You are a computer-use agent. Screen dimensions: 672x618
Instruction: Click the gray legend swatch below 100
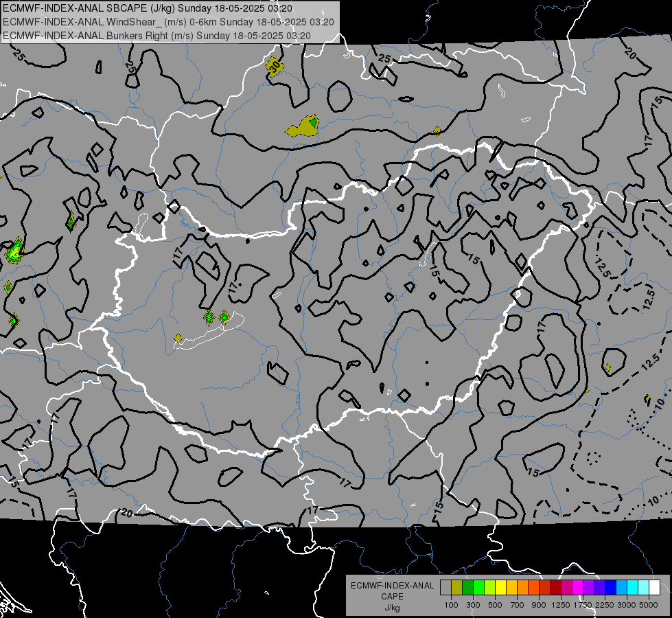pos(445,588)
